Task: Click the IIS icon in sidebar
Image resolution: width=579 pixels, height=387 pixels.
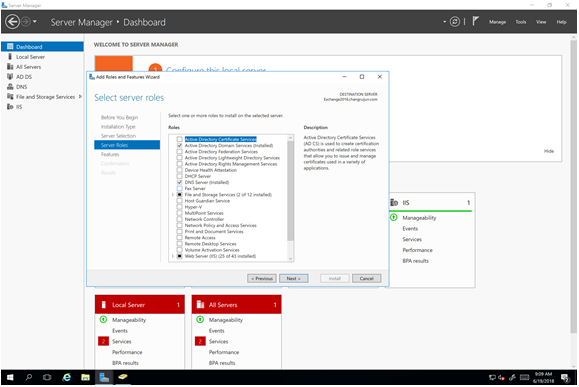Action: tap(10, 106)
